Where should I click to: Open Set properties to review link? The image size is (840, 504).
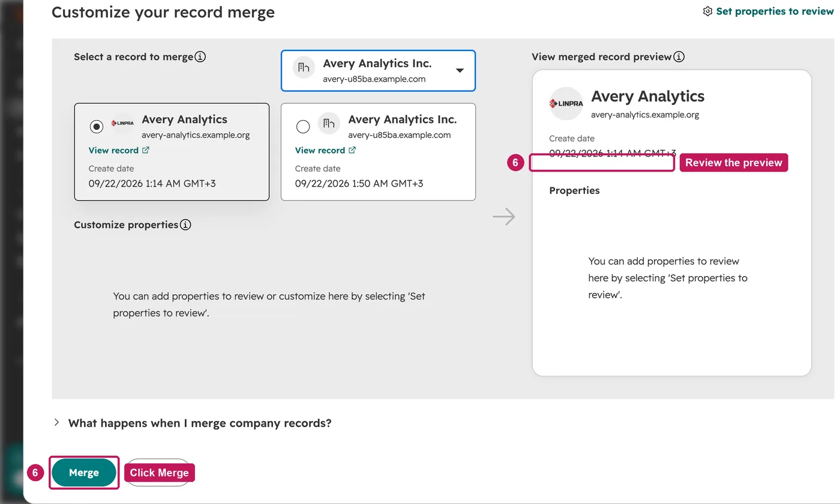pyautogui.click(x=775, y=11)
